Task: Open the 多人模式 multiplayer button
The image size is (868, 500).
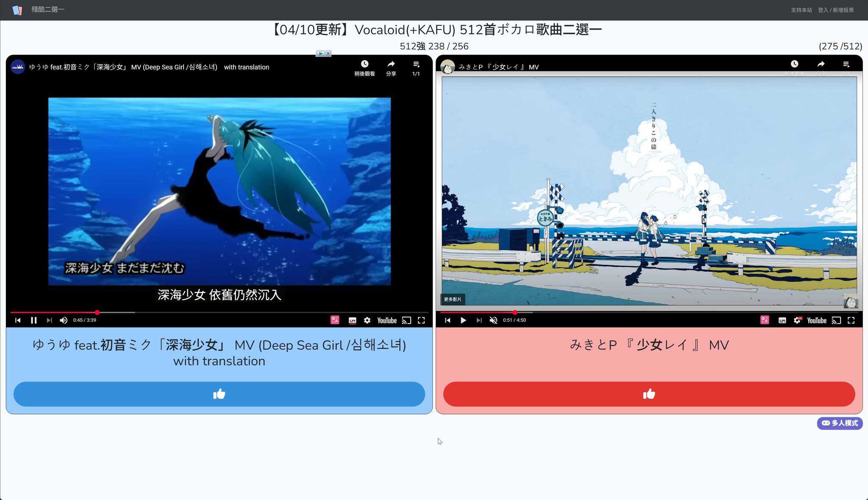Action: pos(840,423)
